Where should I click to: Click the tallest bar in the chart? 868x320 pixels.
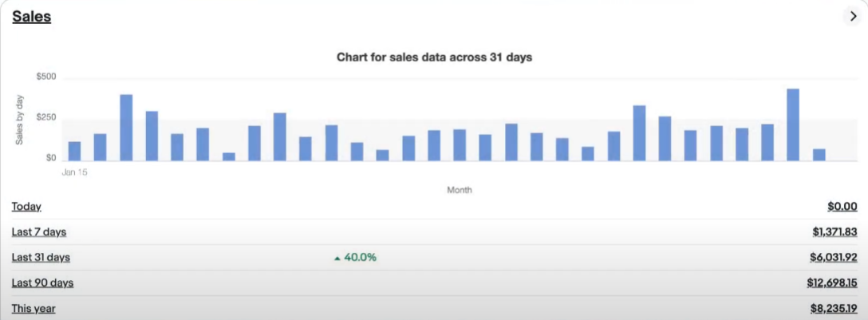point(793,124)
